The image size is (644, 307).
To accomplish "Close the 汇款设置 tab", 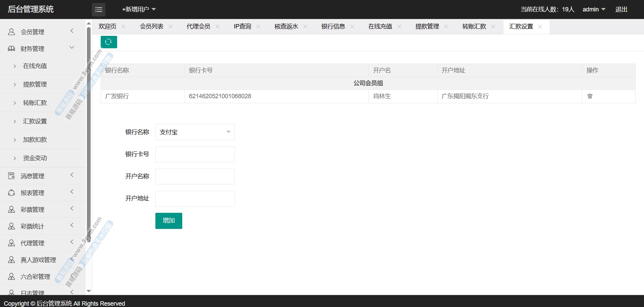I will [x=540, y=26].
